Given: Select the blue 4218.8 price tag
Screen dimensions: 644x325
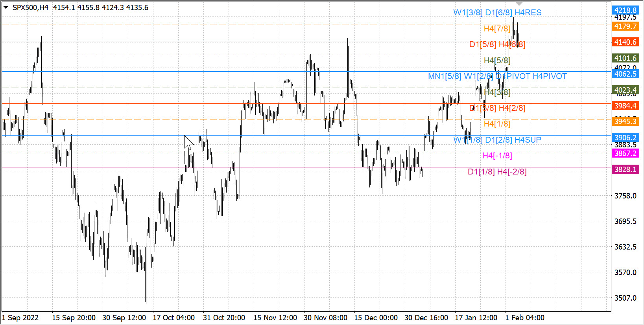Looking at the screenshot, I should coord(625,10).
